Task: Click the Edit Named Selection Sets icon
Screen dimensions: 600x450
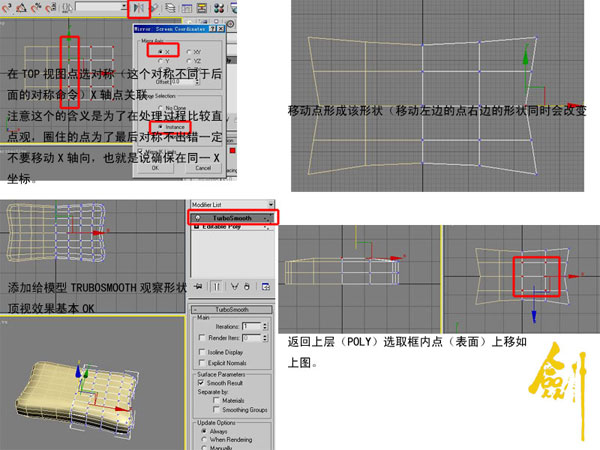Action: coord(67,8)
